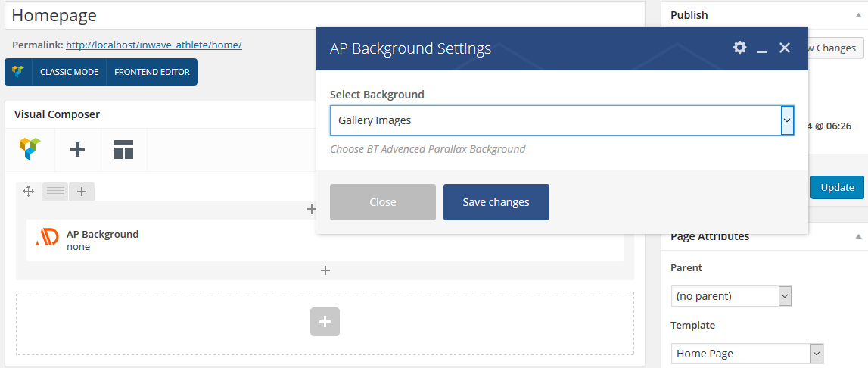Click the plus below the AP Background element
The width and height of the screenshot is (868, 368).
pyautogui.click(x=325, y=270)
